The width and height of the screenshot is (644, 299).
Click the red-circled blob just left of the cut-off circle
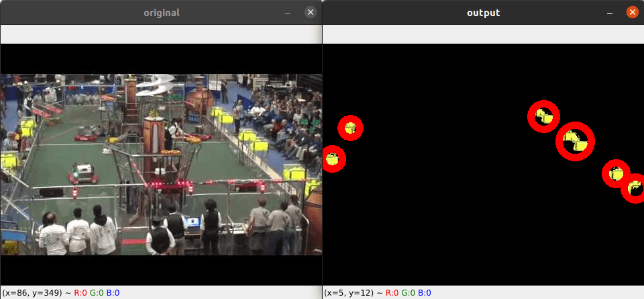point(616,173)
